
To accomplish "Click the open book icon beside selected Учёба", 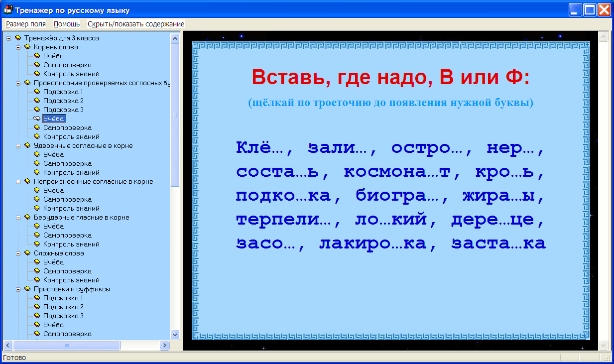I will (37, 119).
